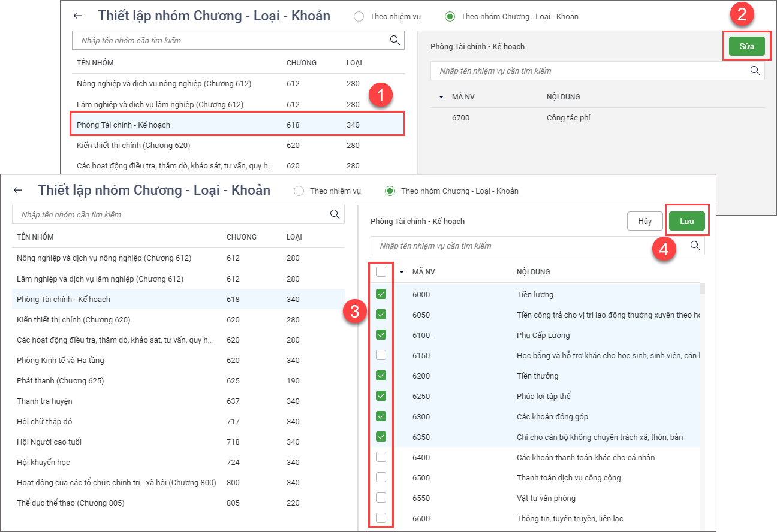Open the MÃ NV sort arrow in the top panel
Viewport: 777px width, 532px height.
pyautogui.click(x=441, y=97)
